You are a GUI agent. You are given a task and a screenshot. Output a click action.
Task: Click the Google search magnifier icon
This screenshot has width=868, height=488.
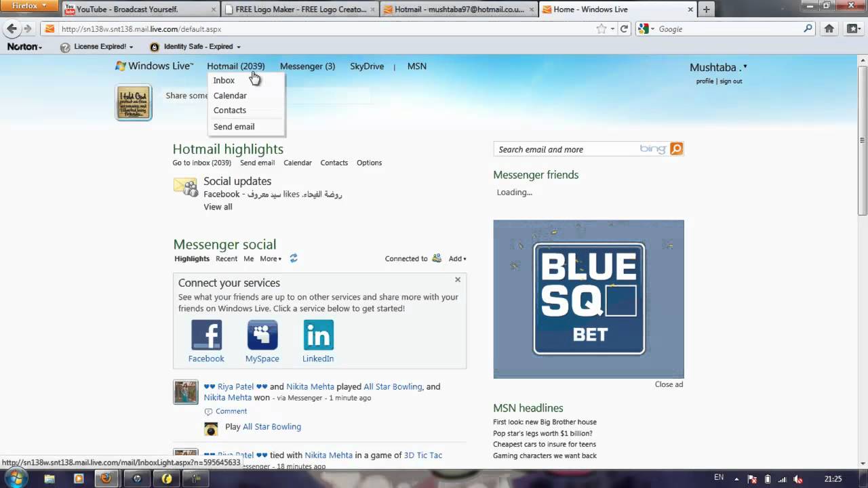point(808,28)
